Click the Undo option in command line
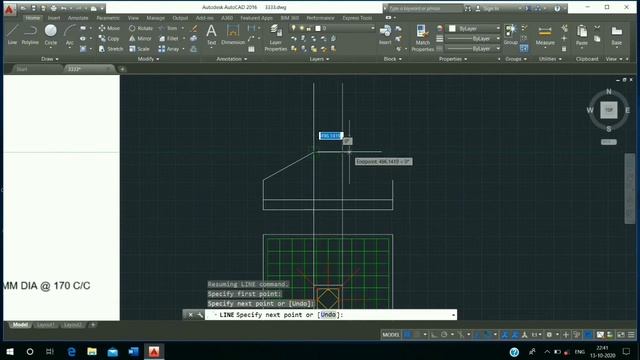Screen dimensions: 640x360 tap(328, 315)
